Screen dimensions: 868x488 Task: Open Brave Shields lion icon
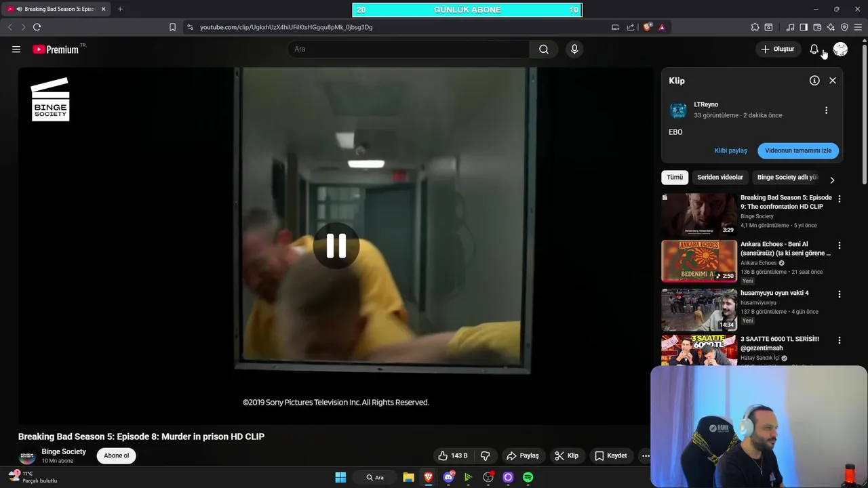pos(648,27)
